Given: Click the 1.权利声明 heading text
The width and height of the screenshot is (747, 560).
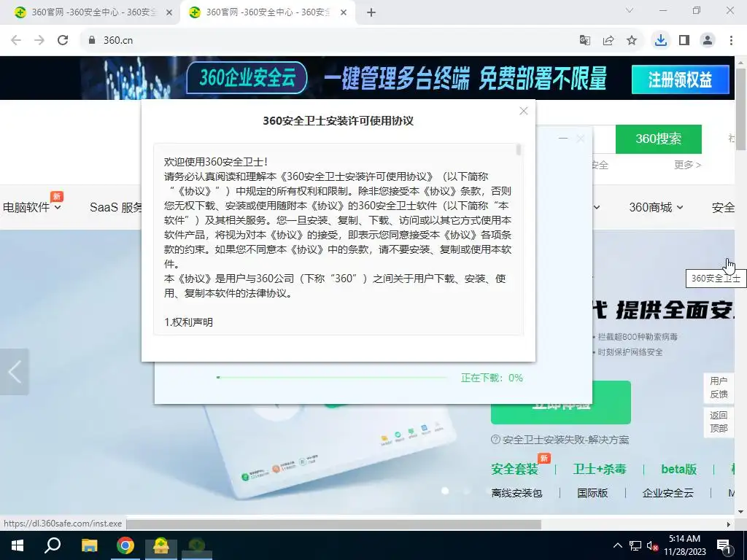Looking at the screenshot, I should coord(188,322).
